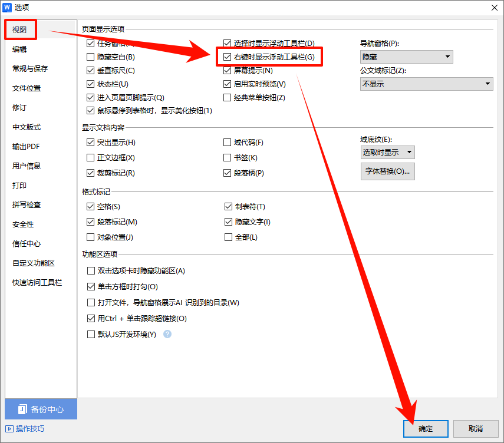Enable the 隐藏空白 checkbox
The height and width of the screenshot is (443, 504).
[x=91, y=57]
